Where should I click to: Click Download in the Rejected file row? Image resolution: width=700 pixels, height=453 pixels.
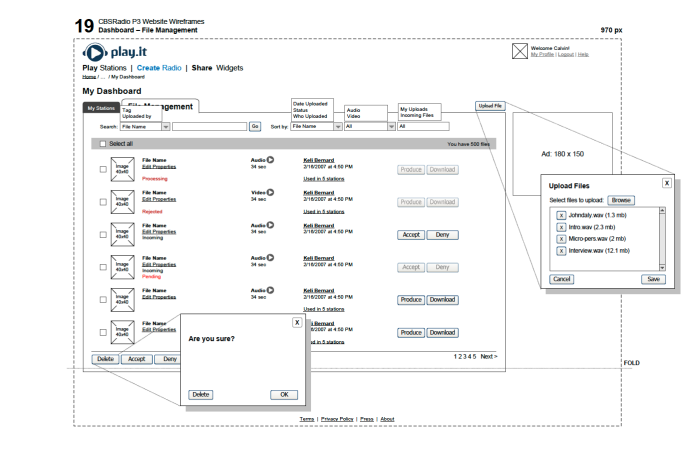pos(442,202)
